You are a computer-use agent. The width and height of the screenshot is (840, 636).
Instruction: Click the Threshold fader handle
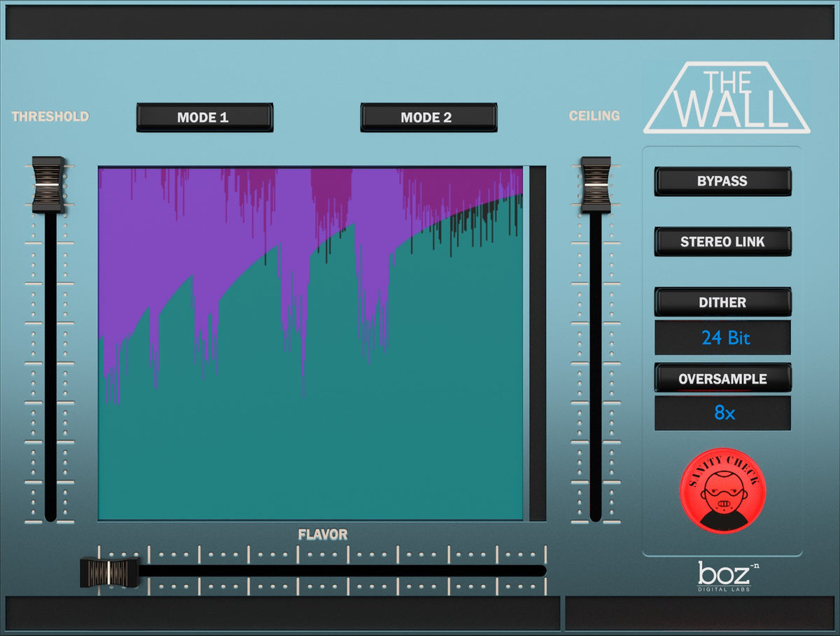[48, 184]
